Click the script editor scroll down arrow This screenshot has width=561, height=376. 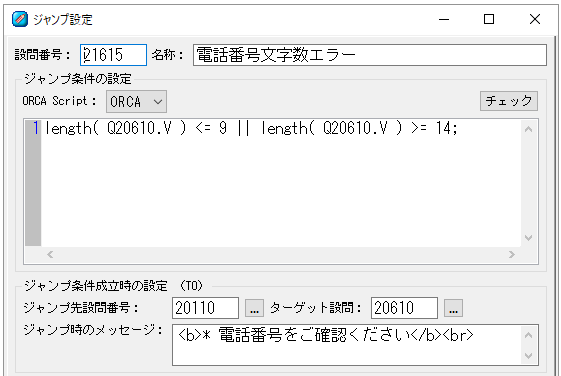[x=528, y=238]
